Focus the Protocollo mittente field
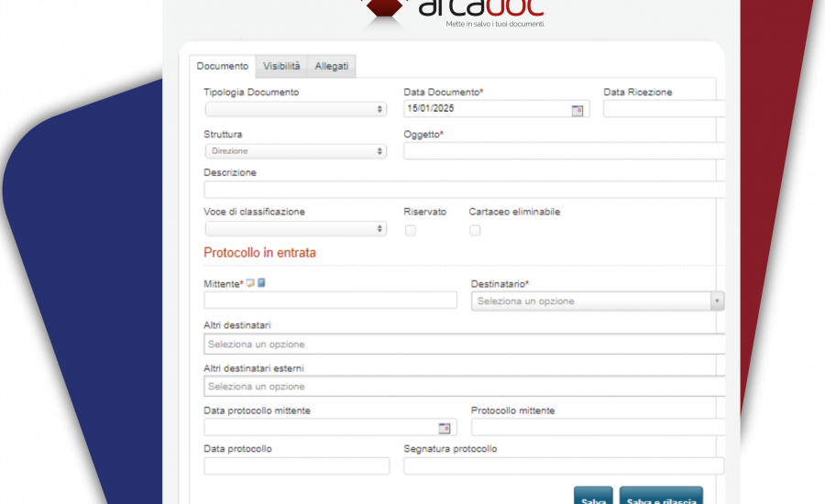 click(598, 427)
